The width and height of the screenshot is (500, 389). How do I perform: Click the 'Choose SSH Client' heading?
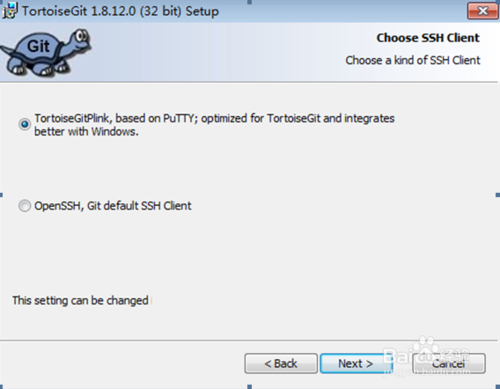point(428,38)
